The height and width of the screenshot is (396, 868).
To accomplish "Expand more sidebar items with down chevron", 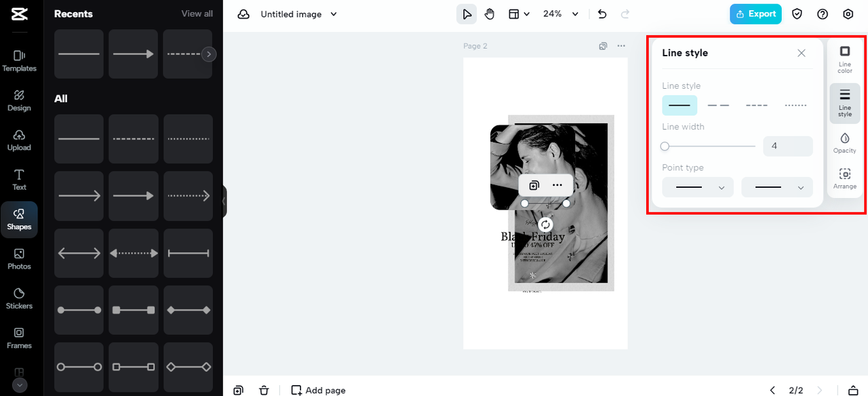I will (x=19, y=384).
